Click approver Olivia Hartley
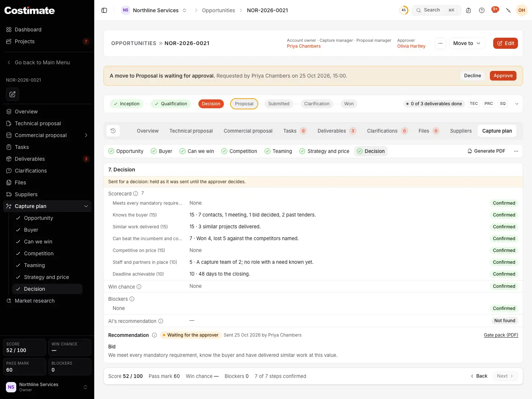The height and width of the screenshot is (399, 532). click(411, 46)
